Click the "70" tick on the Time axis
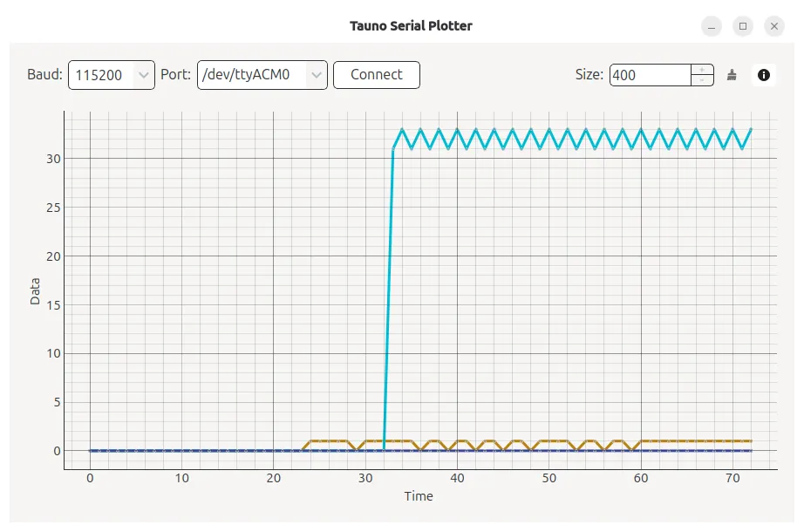This screenshot has height=532, width=804. tap(732, 479)
